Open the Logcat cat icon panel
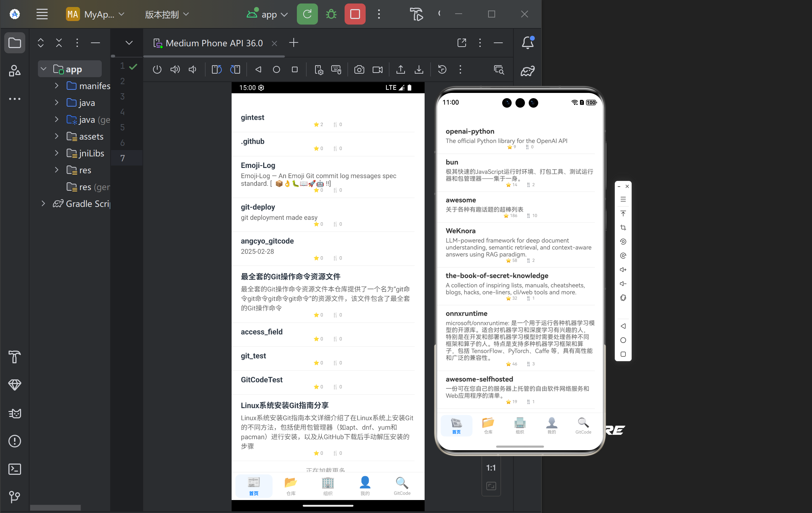The width and height of the screenshot is (812, 513). (14, 413)
